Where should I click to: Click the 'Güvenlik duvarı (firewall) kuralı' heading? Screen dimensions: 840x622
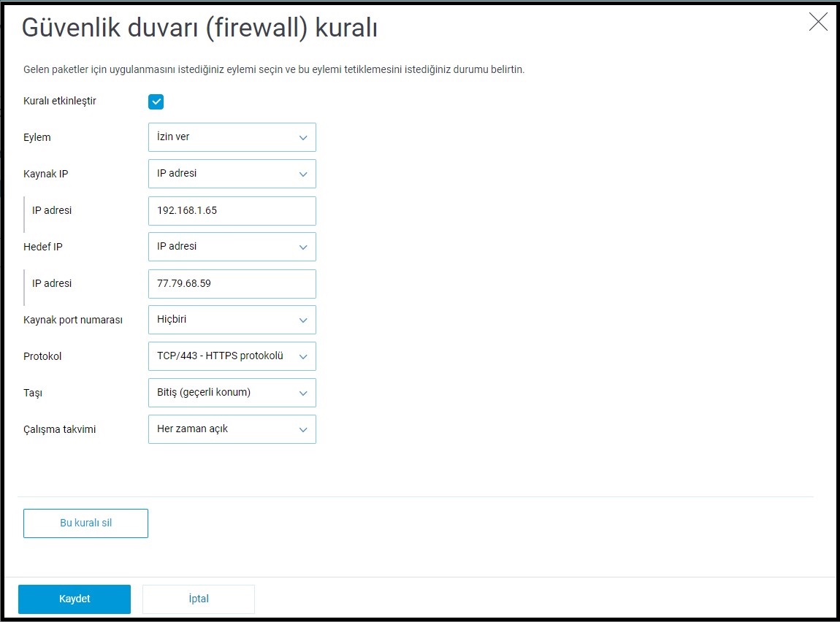click(x=199, y=28)
